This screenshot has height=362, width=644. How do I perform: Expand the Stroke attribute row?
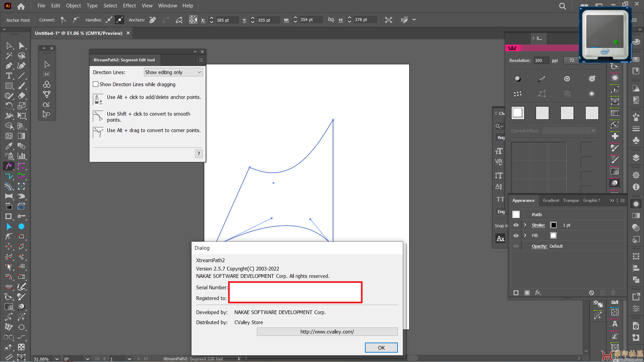(x=525, y=225)
